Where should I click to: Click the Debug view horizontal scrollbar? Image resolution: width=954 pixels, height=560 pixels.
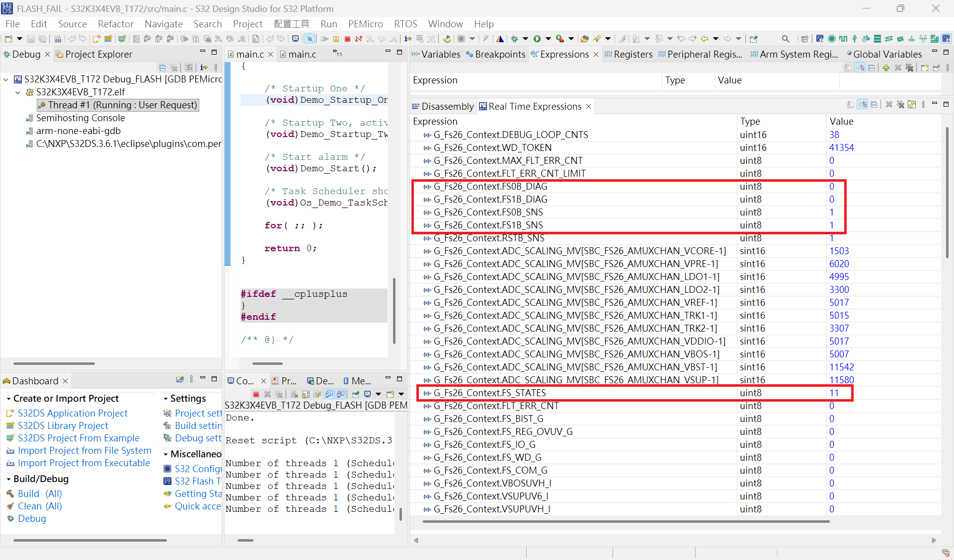coord(54,363)
